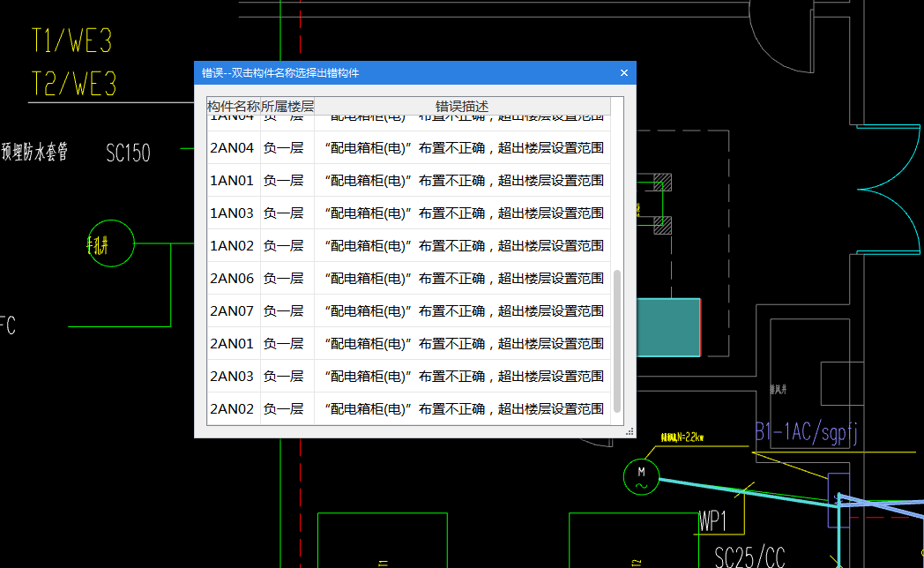Click the T1/WE3 yellow label in drawing
The height and width of the screenshot is (568, 924).
pos(71,41)
